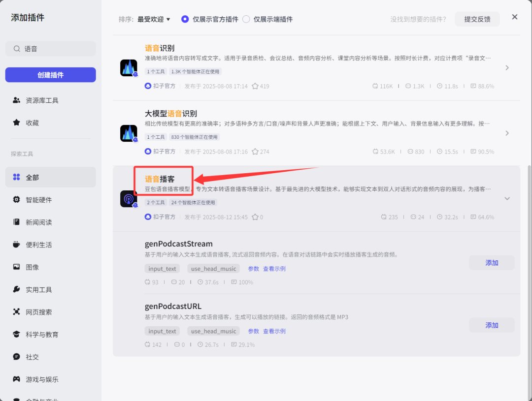Click the 扣子官方 badge icon under 语音播客
This screenshot has height=401, width=532.
click(148, 217)
